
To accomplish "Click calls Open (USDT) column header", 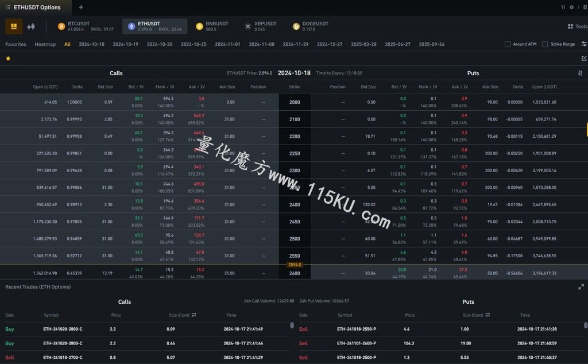I will [x=45, y=87].
